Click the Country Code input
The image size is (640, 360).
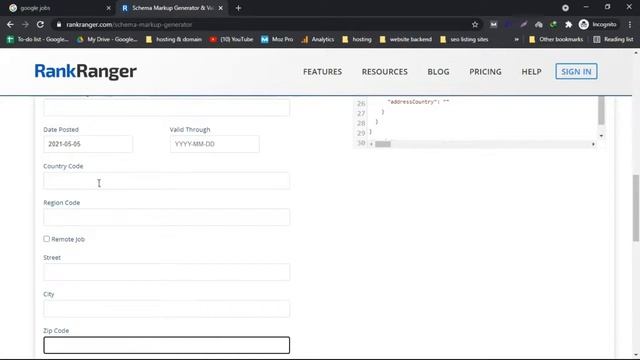click(x=167, y=181)
